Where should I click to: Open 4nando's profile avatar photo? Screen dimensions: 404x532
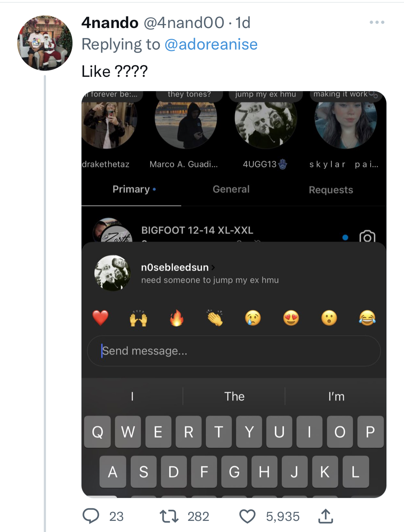[x=45, y=43]
